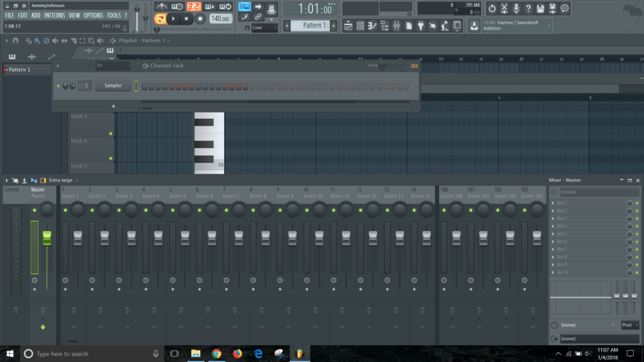Click the Sampler channel button

pos(113,85)
